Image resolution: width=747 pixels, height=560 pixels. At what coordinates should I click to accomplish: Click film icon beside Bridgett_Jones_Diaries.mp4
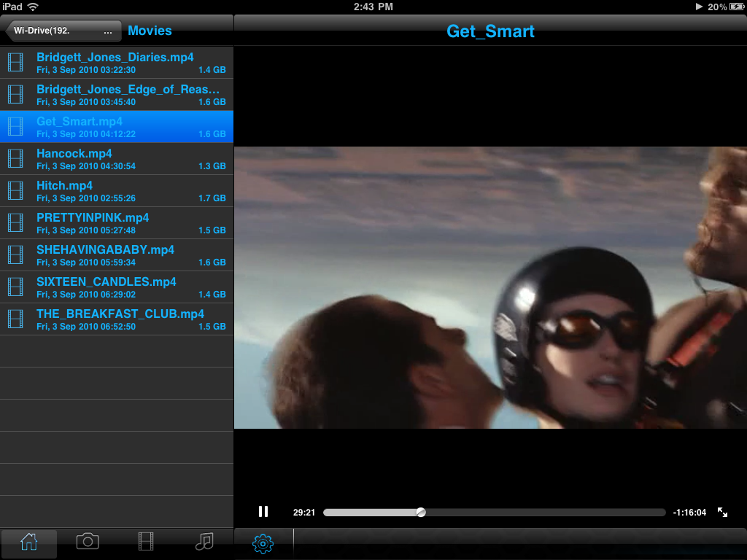(15, 63)
